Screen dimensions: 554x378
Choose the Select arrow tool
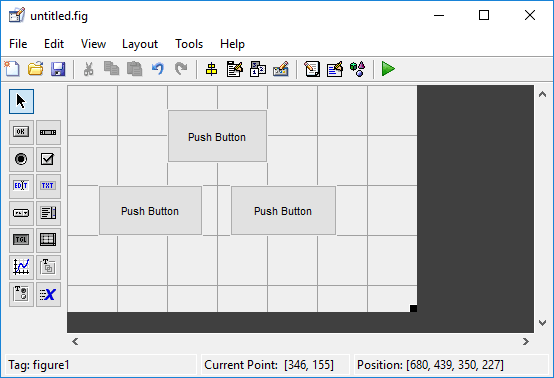[x=22, y=101]
